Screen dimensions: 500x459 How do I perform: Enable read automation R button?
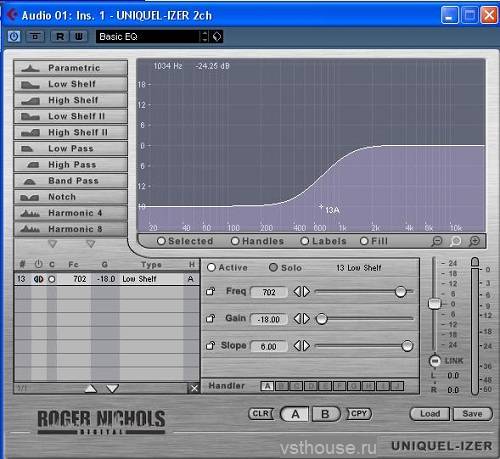[60, 36]
